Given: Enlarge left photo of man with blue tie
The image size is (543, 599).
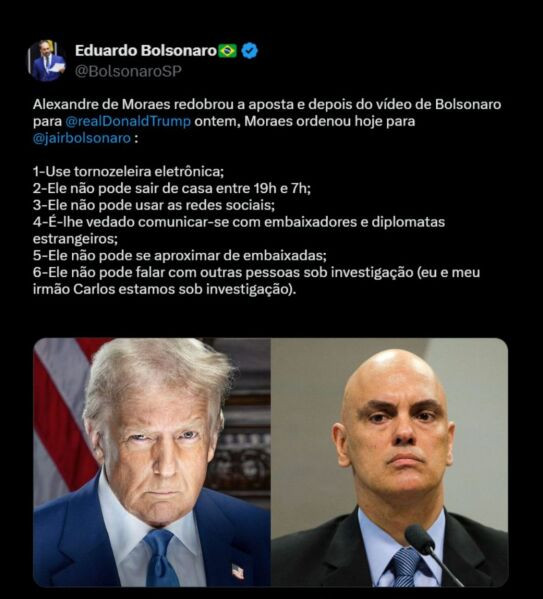Looking at the screenshot, I should [152, 462].
